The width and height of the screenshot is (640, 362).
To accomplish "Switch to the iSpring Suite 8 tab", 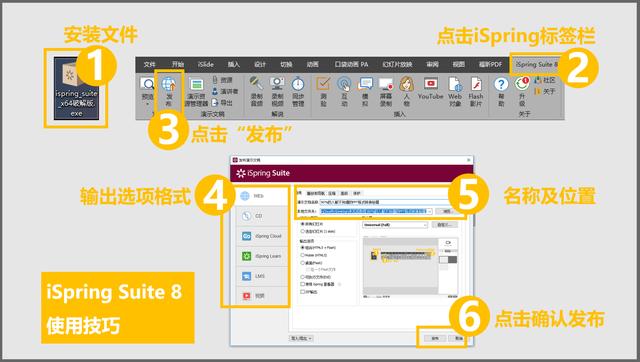I will (536, 64).
